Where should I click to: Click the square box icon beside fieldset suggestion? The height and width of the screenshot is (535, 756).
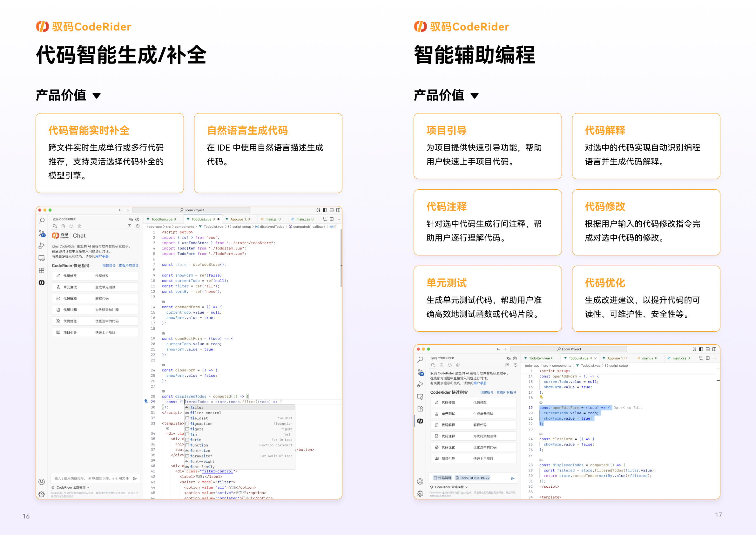pos(187,418)
